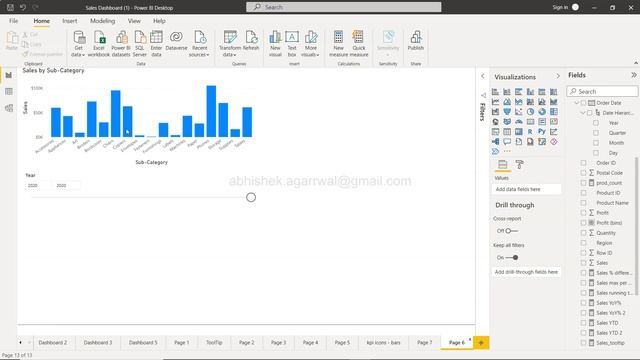Click the Undo icon in title bar
This screenshot has width=640, height=360.
[23, 7]
